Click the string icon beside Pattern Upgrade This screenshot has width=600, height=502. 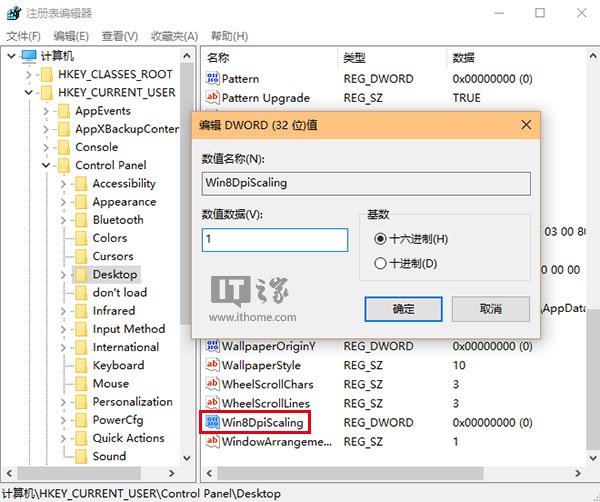[x=212, y=97]
